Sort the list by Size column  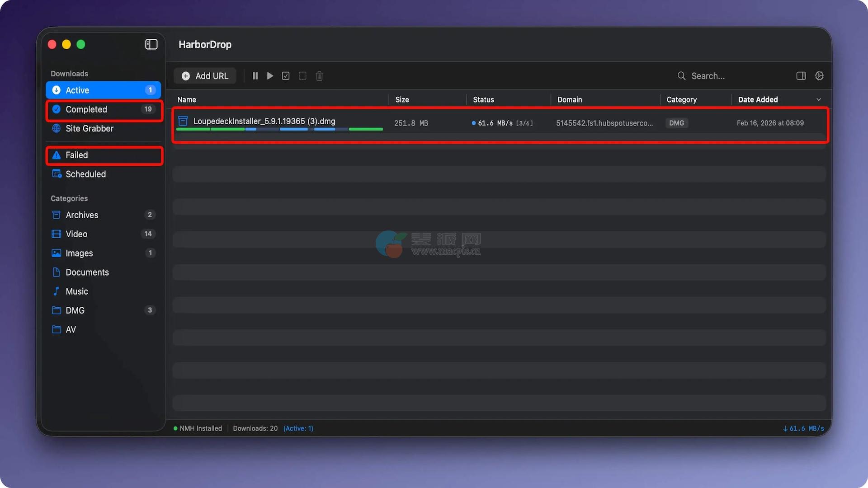point(402,99)
